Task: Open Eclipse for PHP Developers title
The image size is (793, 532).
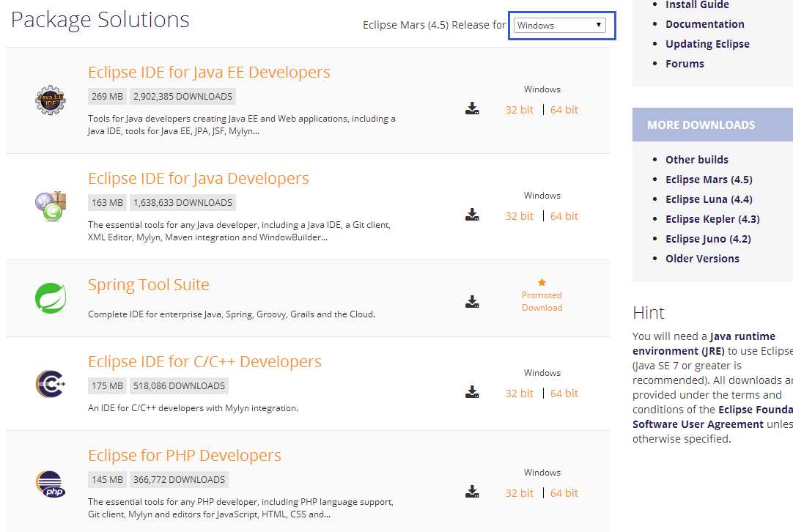Action: [x=184, y=456]
